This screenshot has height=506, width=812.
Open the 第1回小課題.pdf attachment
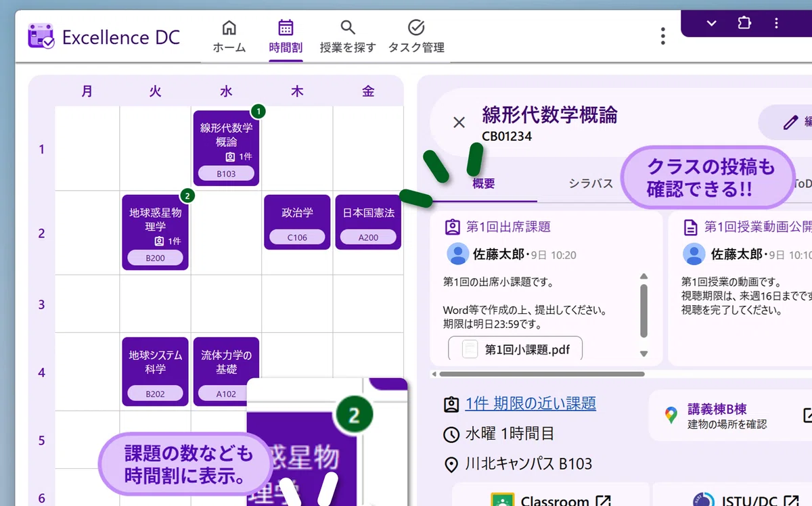[515, 349]
